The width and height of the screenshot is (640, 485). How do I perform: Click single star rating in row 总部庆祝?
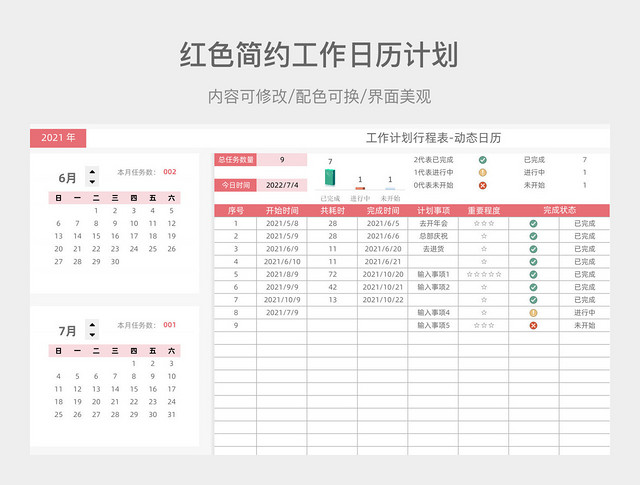[484, 236]
